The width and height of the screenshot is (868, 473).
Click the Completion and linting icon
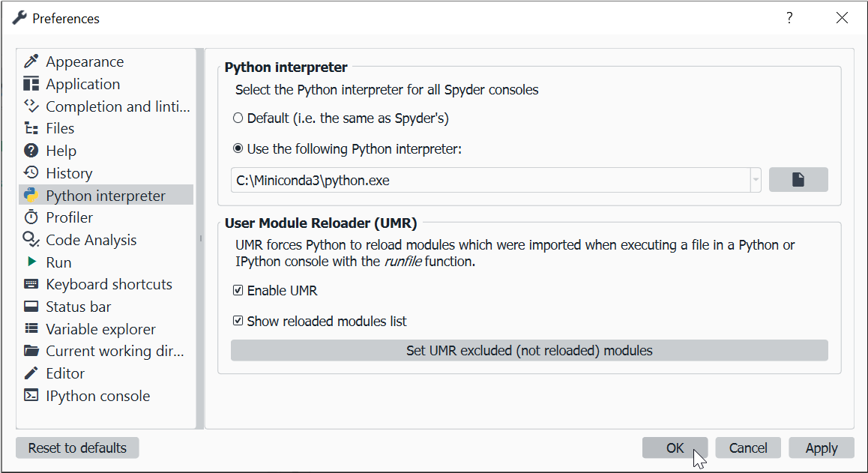31,106
